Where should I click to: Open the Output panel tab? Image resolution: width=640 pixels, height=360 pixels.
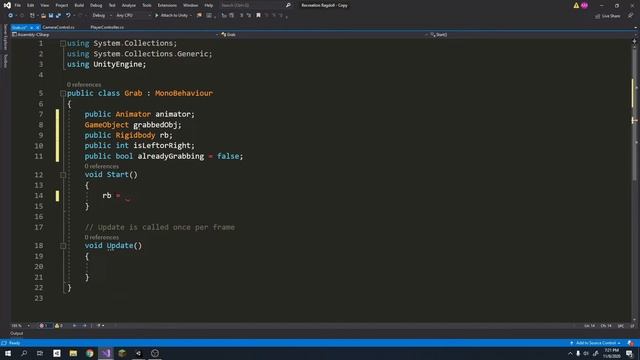(x=17, y=333)
